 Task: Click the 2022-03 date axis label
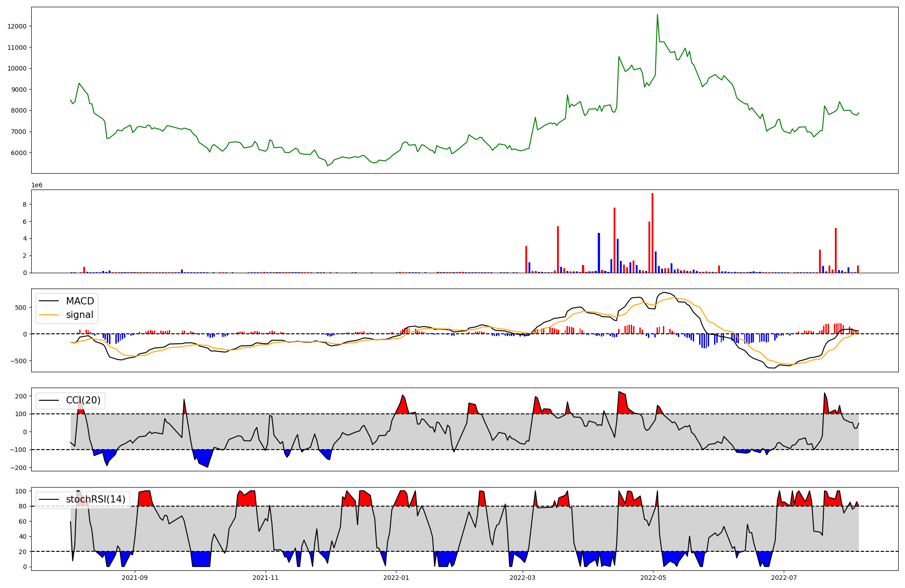tap(523, 578)
